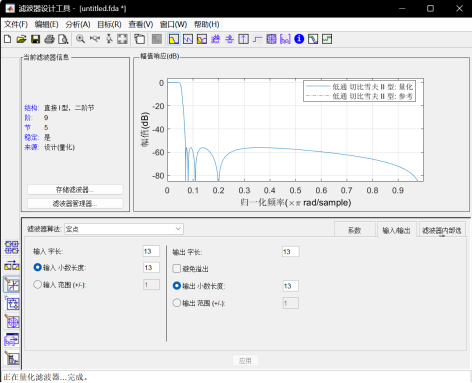
Task: Show filter information blue info icon
Action: 299,39
